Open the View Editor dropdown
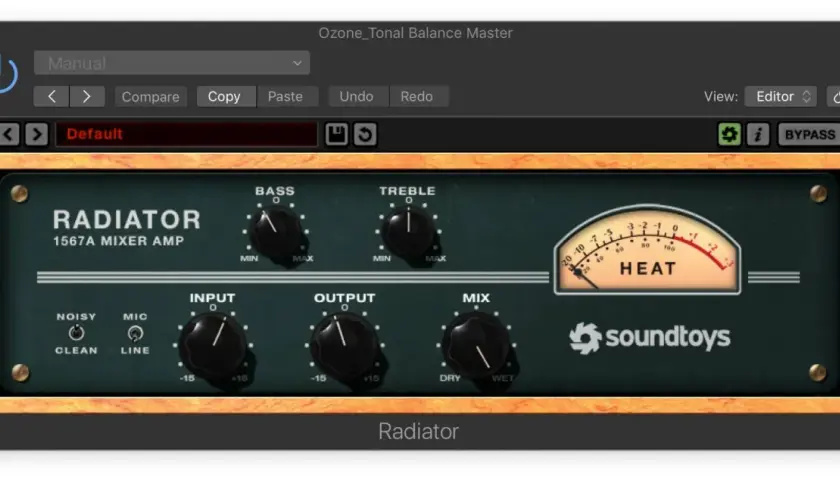 (x=781, y=96)
